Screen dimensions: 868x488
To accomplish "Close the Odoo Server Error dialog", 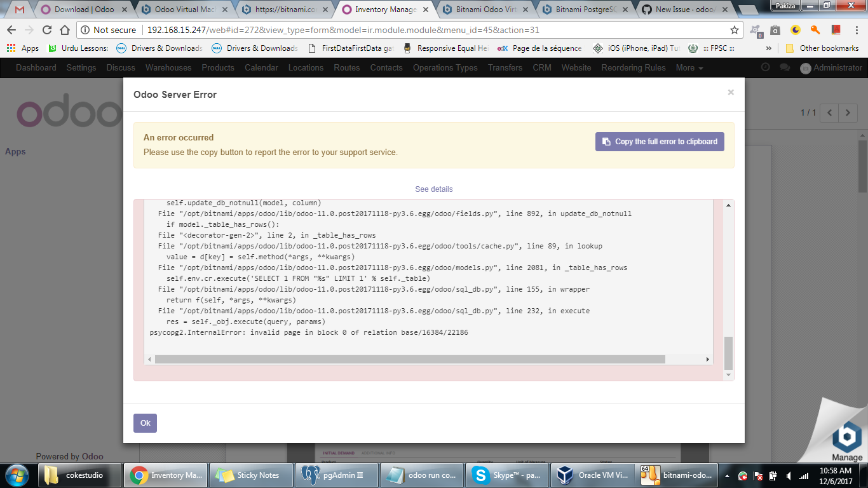I will click(x=731, y=92).
